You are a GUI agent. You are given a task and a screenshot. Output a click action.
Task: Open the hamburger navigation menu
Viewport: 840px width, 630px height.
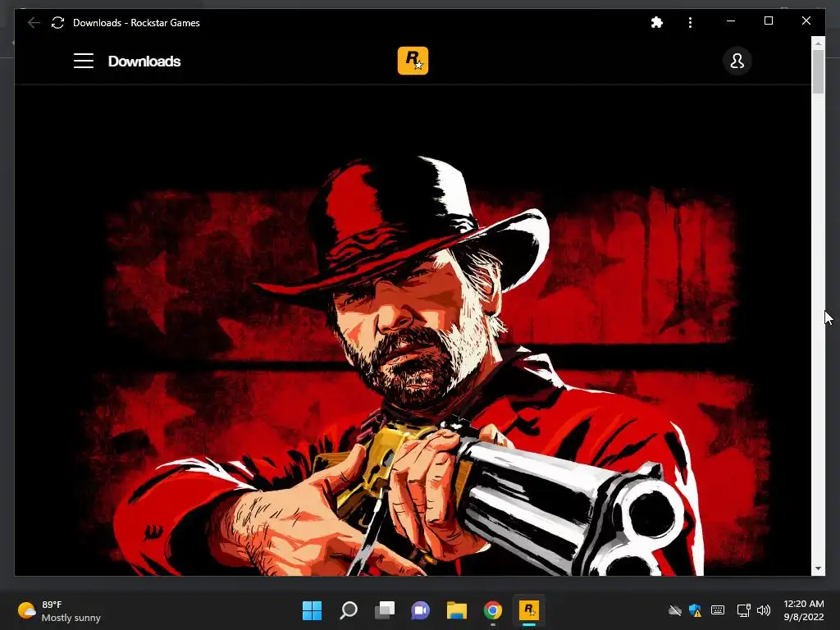[x=84, y=61]
